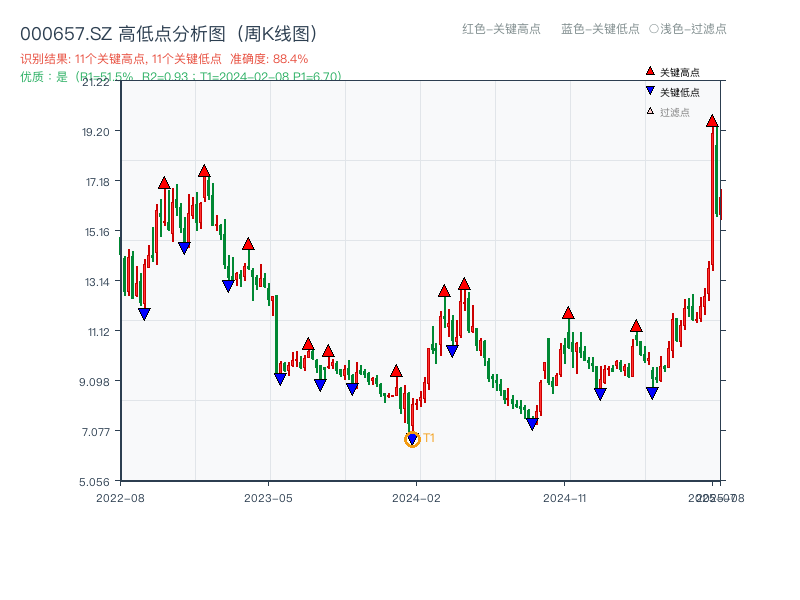Click the 2022-08 x-axis date label

[x=120, y=498]
